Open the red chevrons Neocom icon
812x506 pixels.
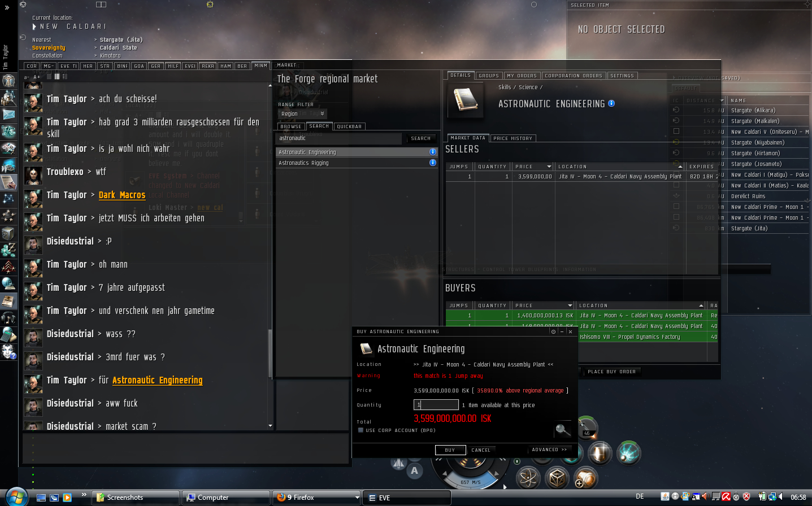[8, 267]
